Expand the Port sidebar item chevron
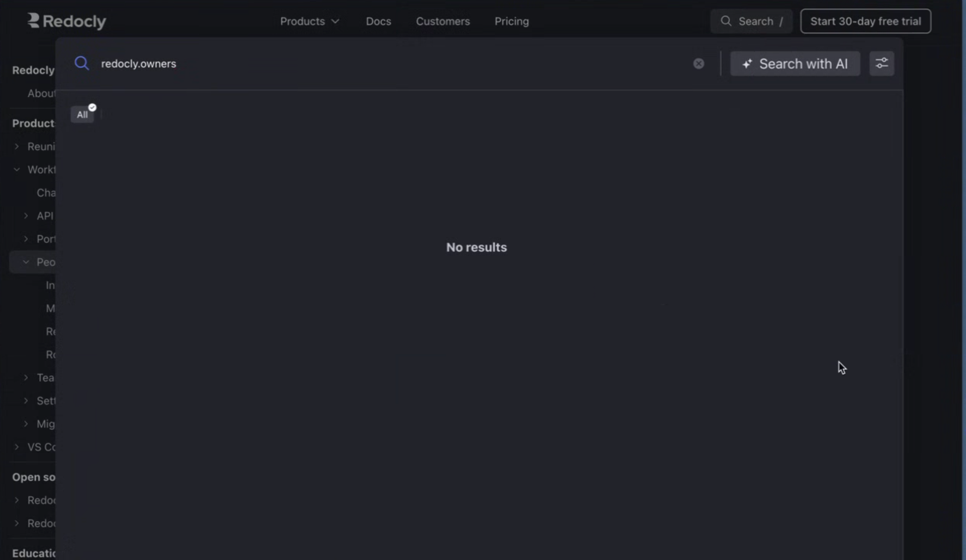This screenshot has width=966, height=560. pos(26,239)
